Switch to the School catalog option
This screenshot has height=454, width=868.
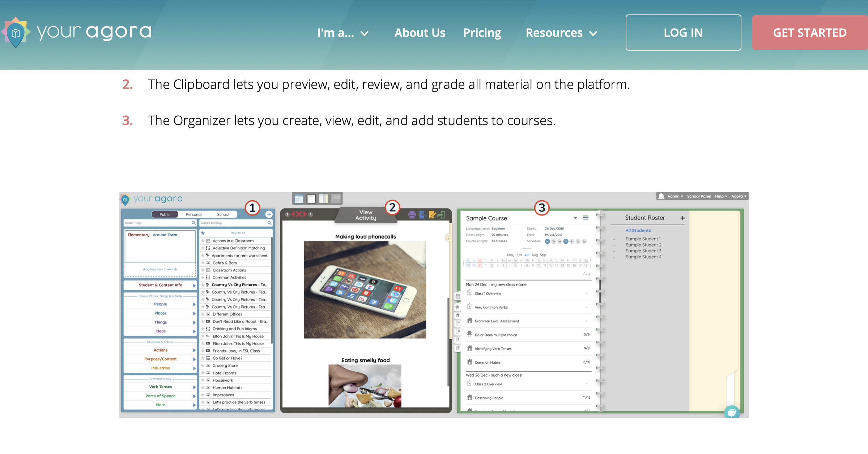(x=223, y=214)
